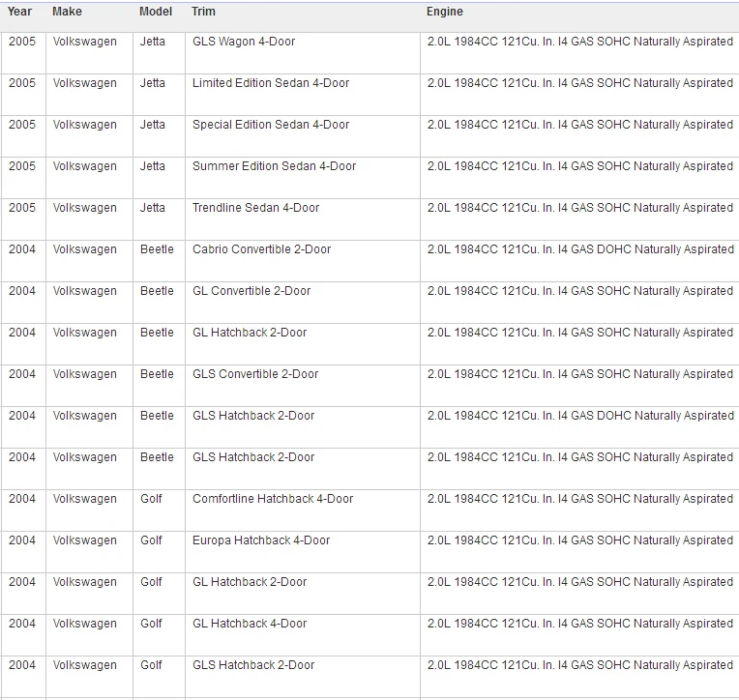Click DOHC engine text in Cabrio Convertible row
Screen dimensions: 739x700
(580, 249)
